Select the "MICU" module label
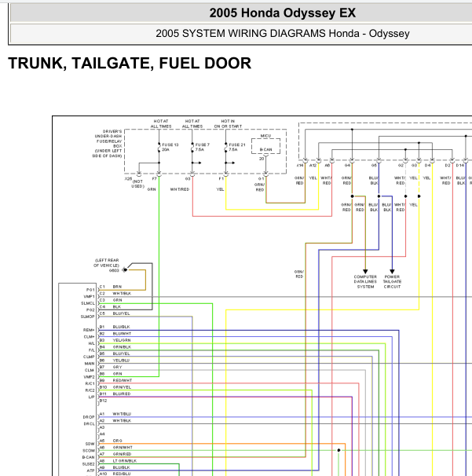Screen dimensions: 472x476 265,136
